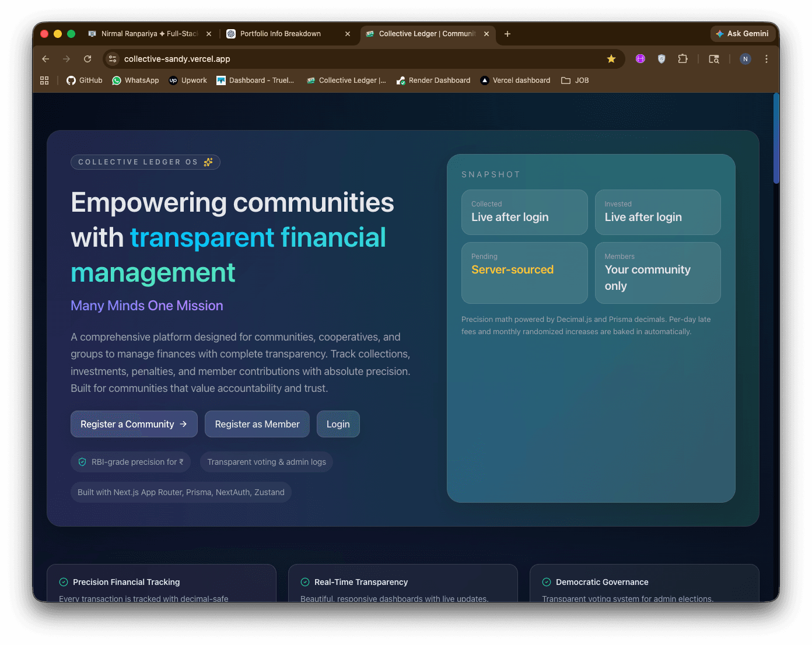Click Register a Community button
Viewport: 812px width, 645px height.
134,424
